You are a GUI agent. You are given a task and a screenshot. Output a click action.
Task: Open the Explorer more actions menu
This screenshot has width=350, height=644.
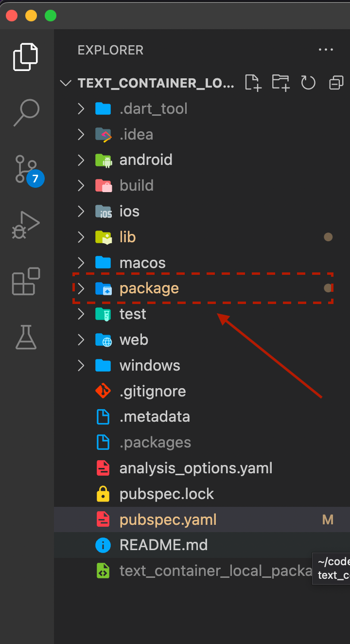tap(326, 50)
